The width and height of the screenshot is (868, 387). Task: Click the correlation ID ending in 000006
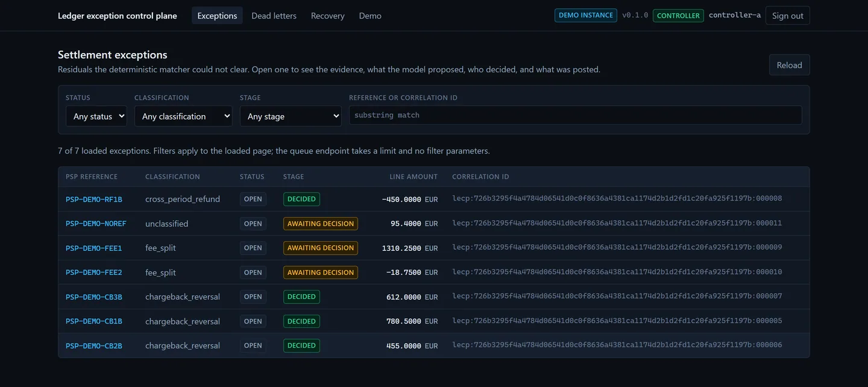[617, 345]
